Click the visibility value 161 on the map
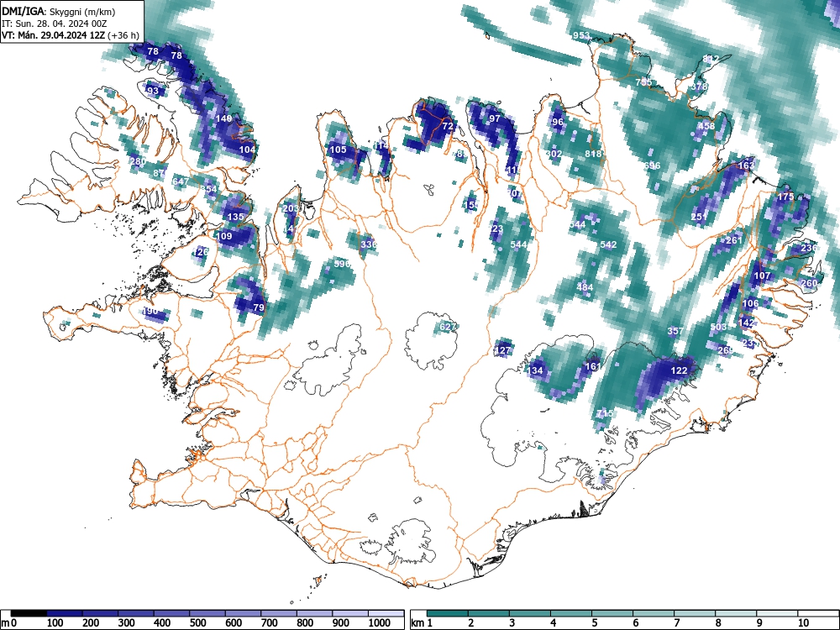Image resolution: width=840 pixels, height=630 pixels. point(592,366)
